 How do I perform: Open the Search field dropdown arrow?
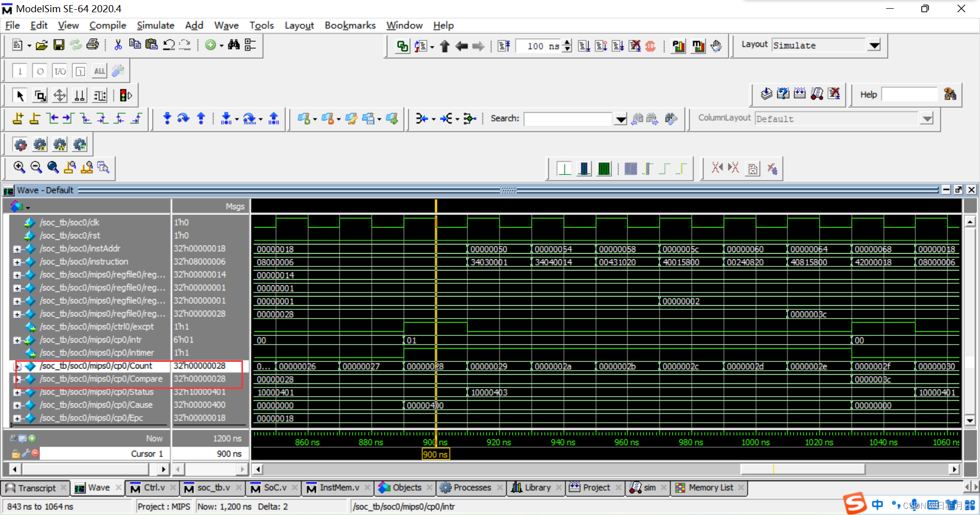pyautogui.click(x=620, y=119)
